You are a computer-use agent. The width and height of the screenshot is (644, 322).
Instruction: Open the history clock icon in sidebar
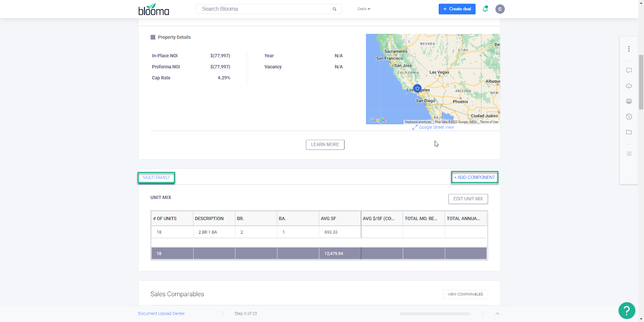click(629, 117)
